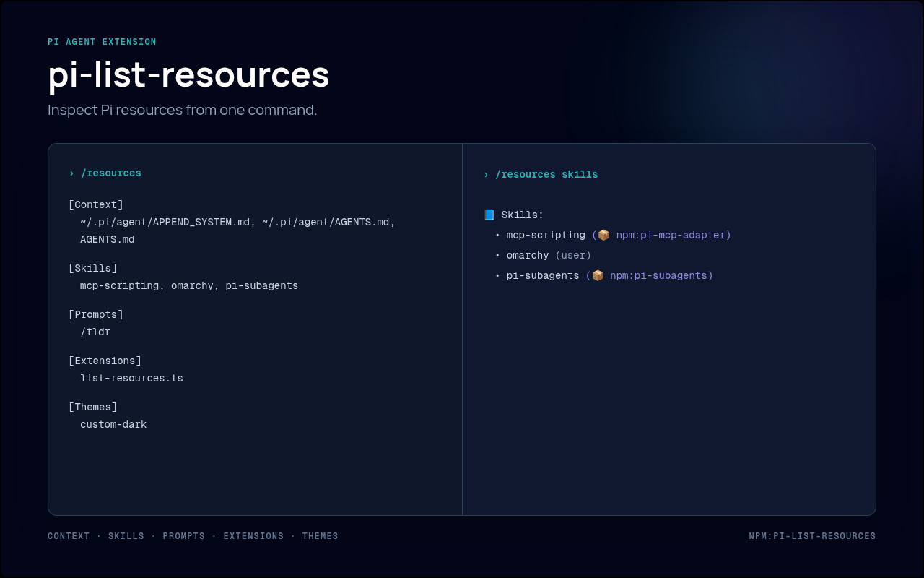
Task: Click the "NPM:PI-LIST-RESOURCES" footer label
Action: tap(812, 536)
